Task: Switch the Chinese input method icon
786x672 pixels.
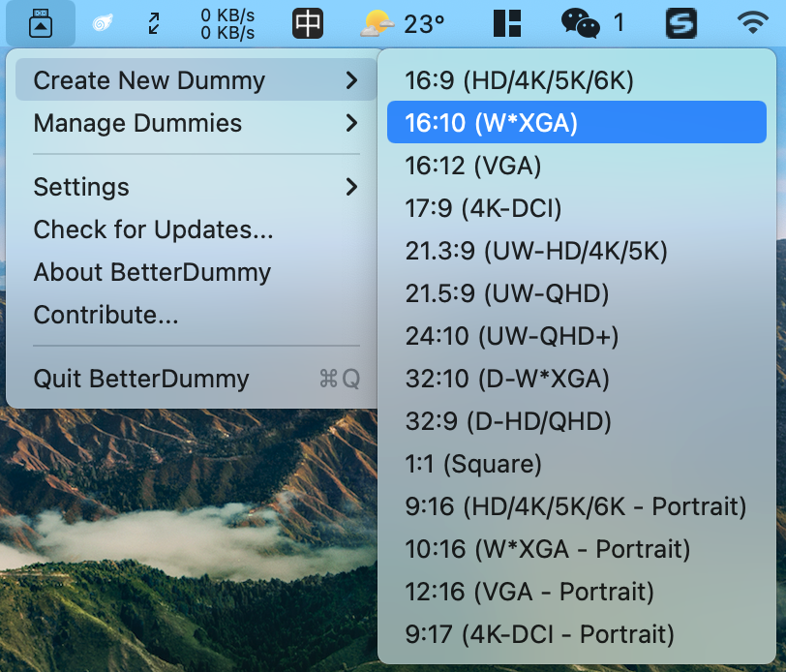Action: 307,23
